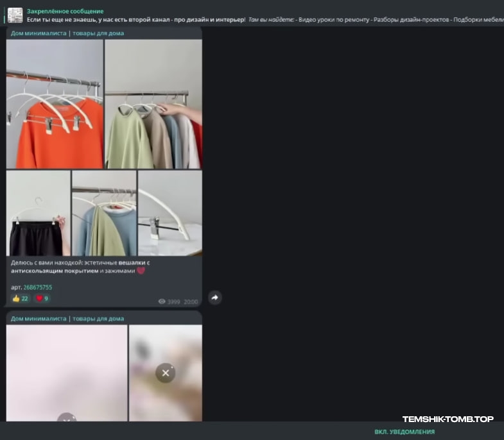Open article number link 268675755
This screenshot has height=440, width=504.
pyautogui.click(x=38, y=287)
